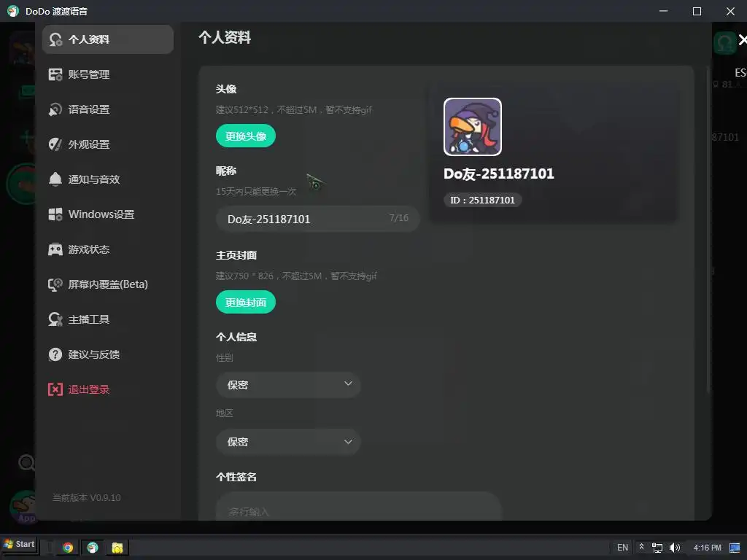
Task: Click 更换封面 change cover button
Action: pyautogui.click(x=246, y=303)
